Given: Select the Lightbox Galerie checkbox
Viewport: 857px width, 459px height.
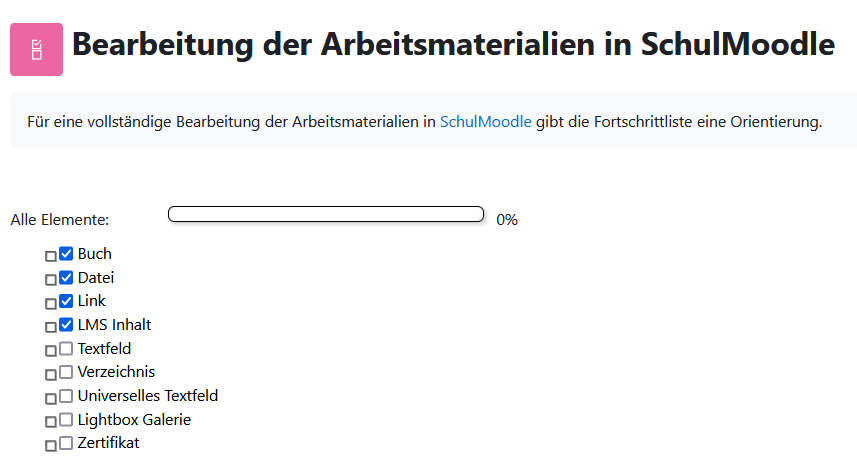Looking at the screenshot, I should (66, 420).
